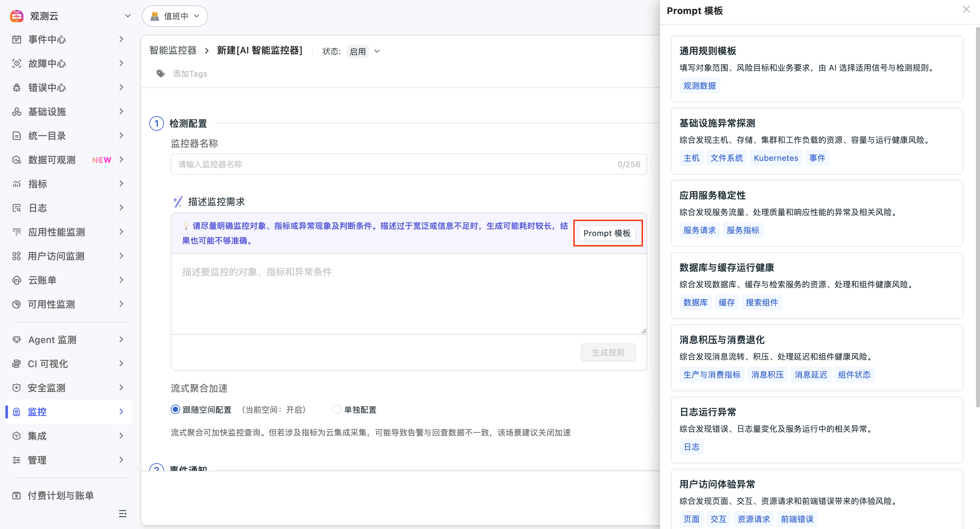Click the 服务指标 tag
The image size is (980, 529).
click(743, 230)
